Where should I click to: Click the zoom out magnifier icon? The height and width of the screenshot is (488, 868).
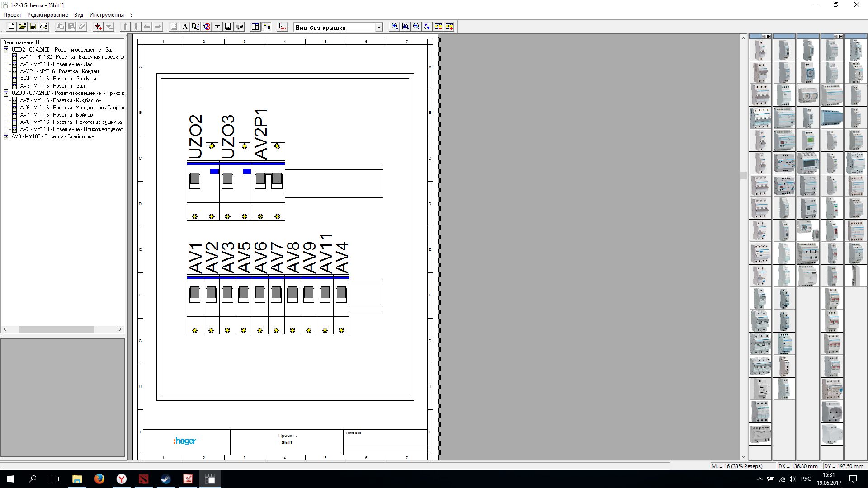point(416,27)
